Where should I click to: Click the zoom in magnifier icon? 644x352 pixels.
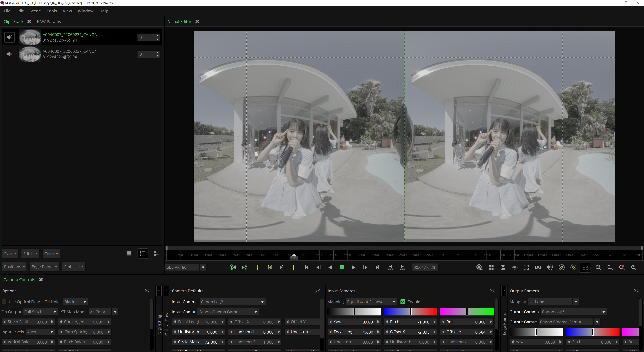pyautogui.click(x=598, y=267)
